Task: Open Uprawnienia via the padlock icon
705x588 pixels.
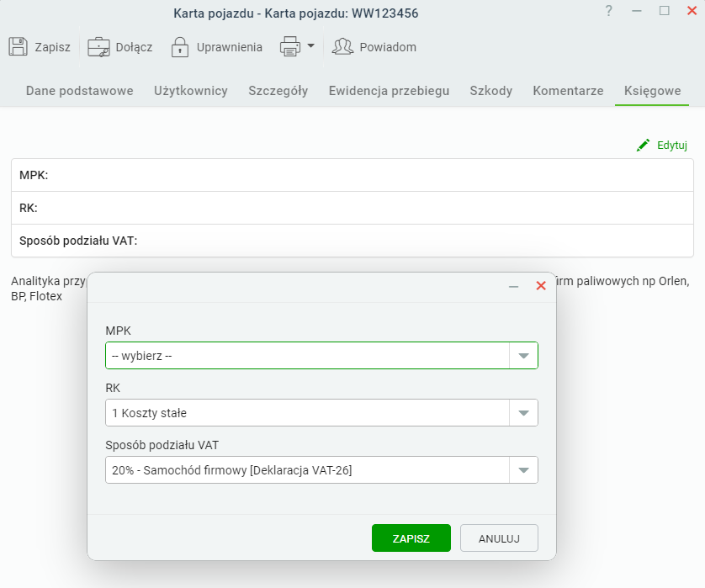Action: [x=180, y=47]
